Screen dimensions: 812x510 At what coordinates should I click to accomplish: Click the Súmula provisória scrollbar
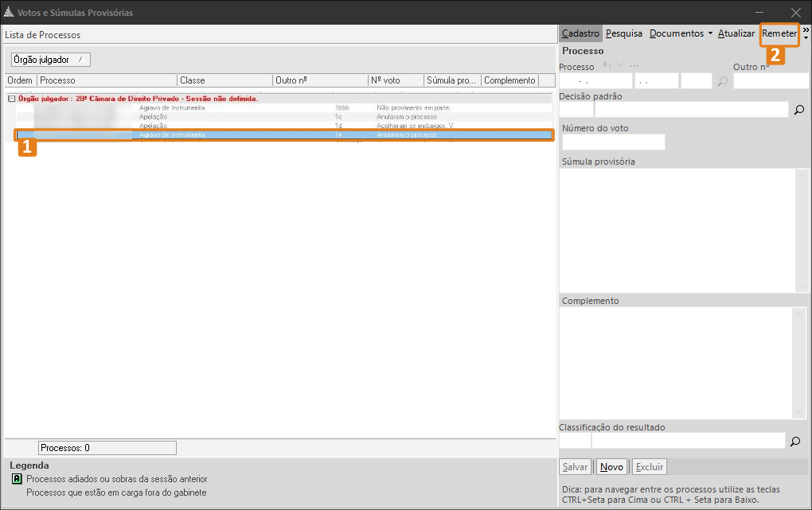tap(802, 231)
